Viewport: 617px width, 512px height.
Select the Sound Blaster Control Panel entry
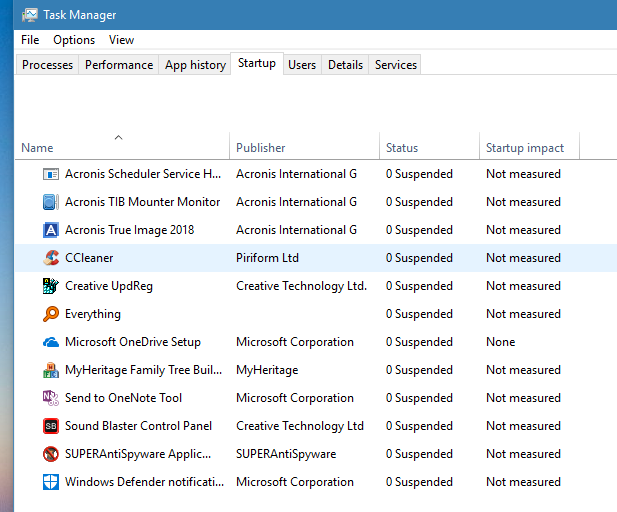coord(138,426)
